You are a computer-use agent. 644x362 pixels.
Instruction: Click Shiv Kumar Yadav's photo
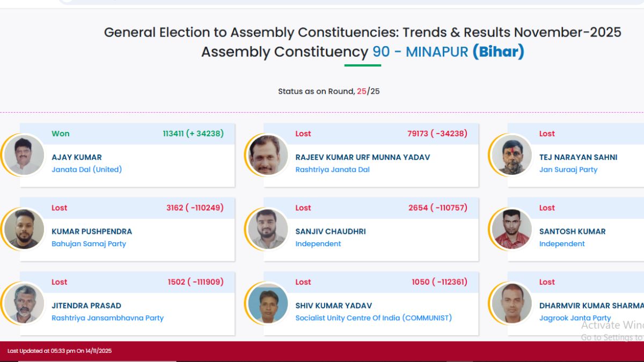tap(267, 304)
